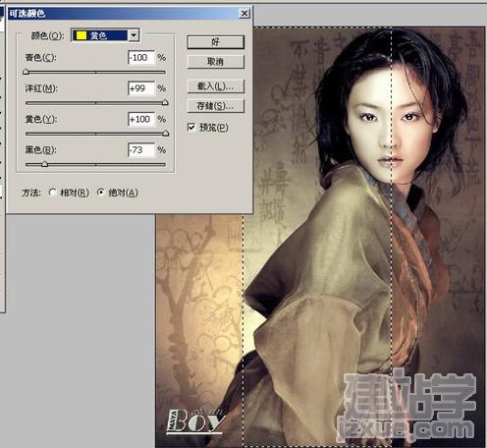The height and width of the screenshot is (448, 487).
Task: Click the 黄色 yellow slider handle
Action: pyautogui.click(x=166, y=134)
